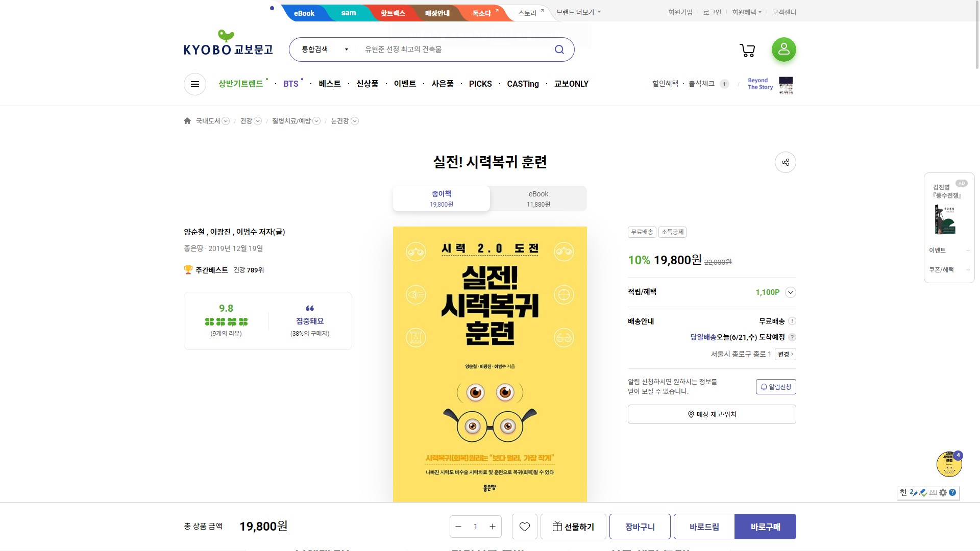Click the green user profile icon
The width and height of the screenshot is (980, 551).
(x=783, y=49)
